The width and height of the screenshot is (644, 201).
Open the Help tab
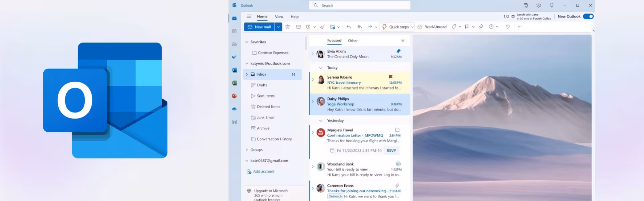click(294, 17)
